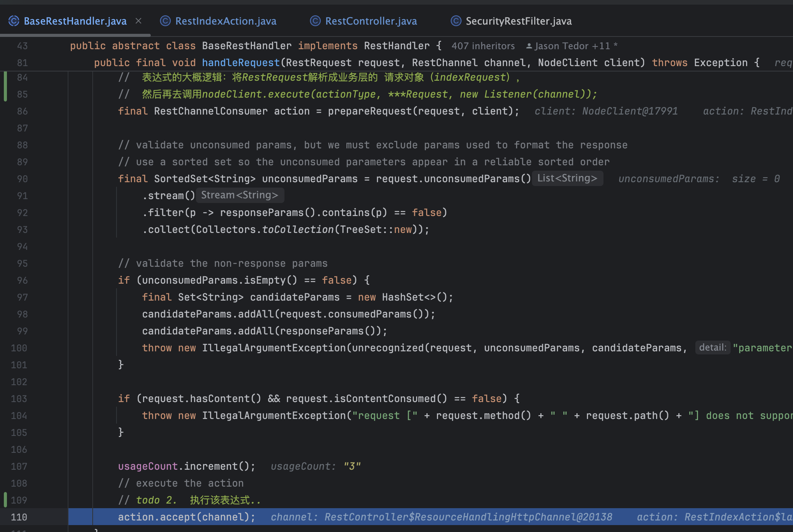
Task: Click the isContentConsumed() call on line 103
Action: coord(390,399)
